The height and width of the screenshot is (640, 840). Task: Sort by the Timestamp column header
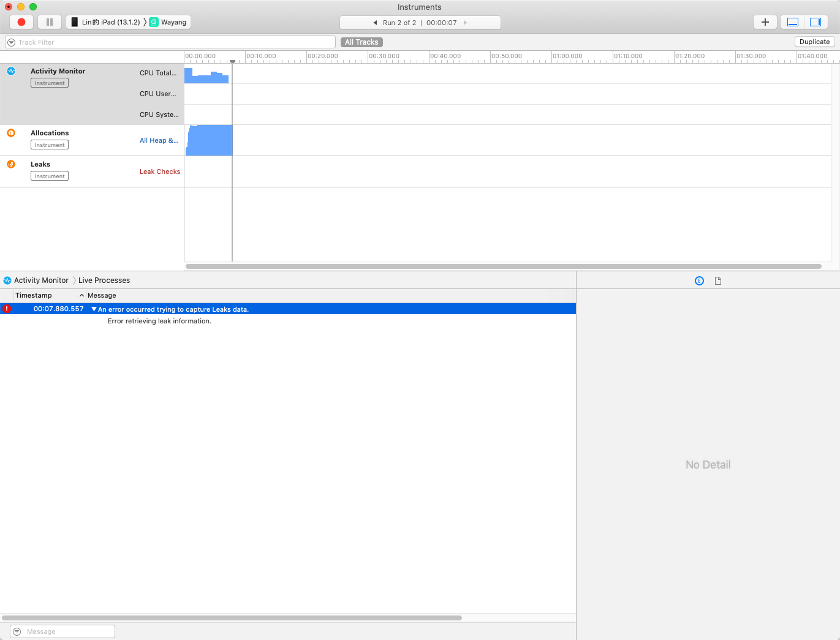pos(49,295)
